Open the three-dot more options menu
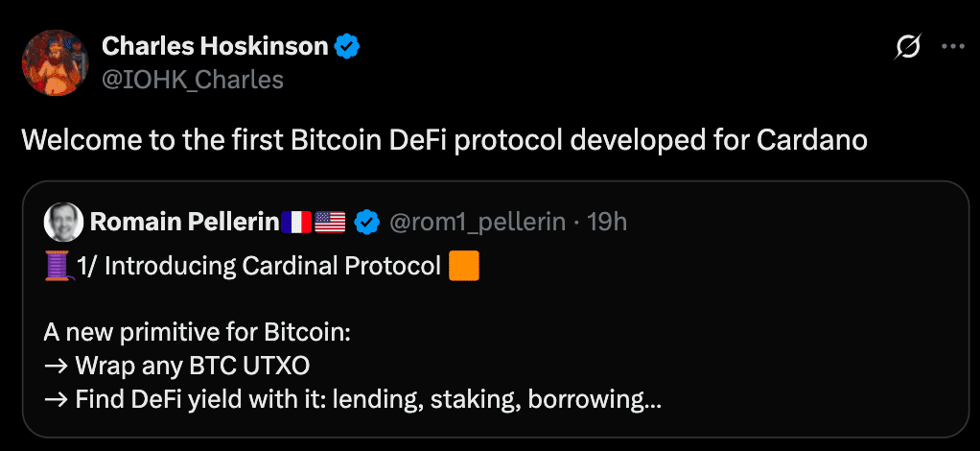The width and height of the screenshot is (980, 451). coord(953,46)
